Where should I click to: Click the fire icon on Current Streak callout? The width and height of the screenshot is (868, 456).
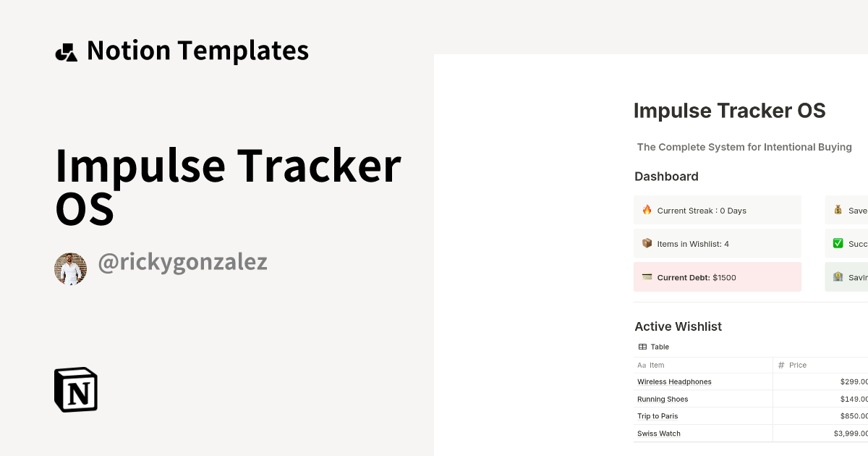click(647, 210)
